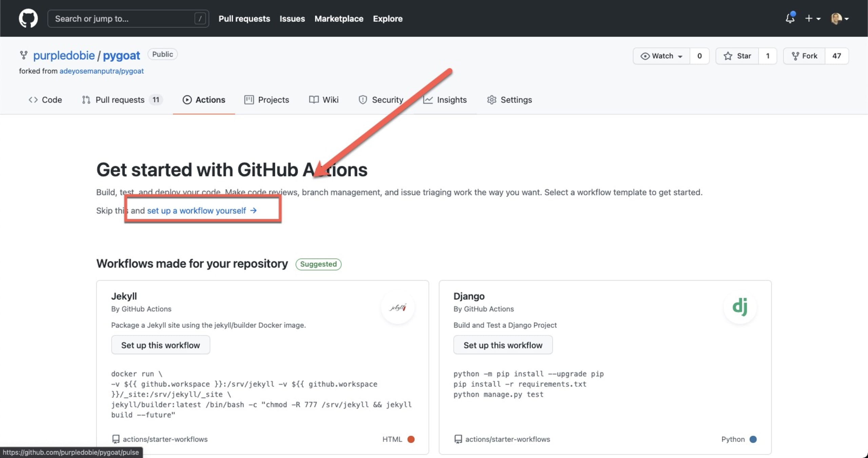This screenshot has width=868, height=458.
Task: Click the Python language color dot
Action: pos(753,439)
